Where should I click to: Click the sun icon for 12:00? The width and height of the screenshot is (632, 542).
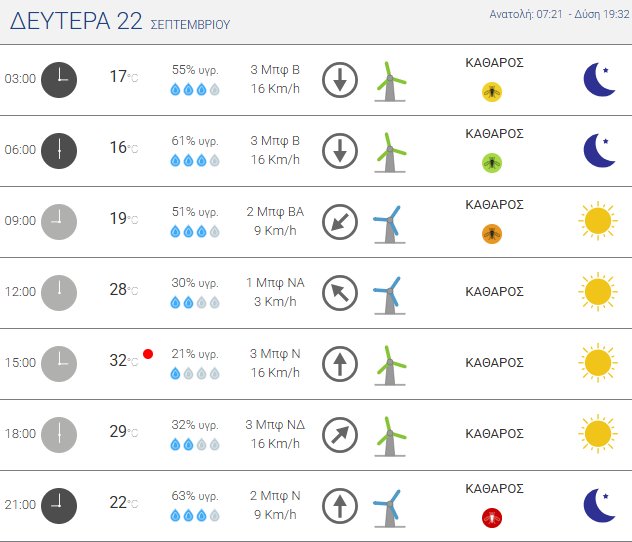pos(597,291)
